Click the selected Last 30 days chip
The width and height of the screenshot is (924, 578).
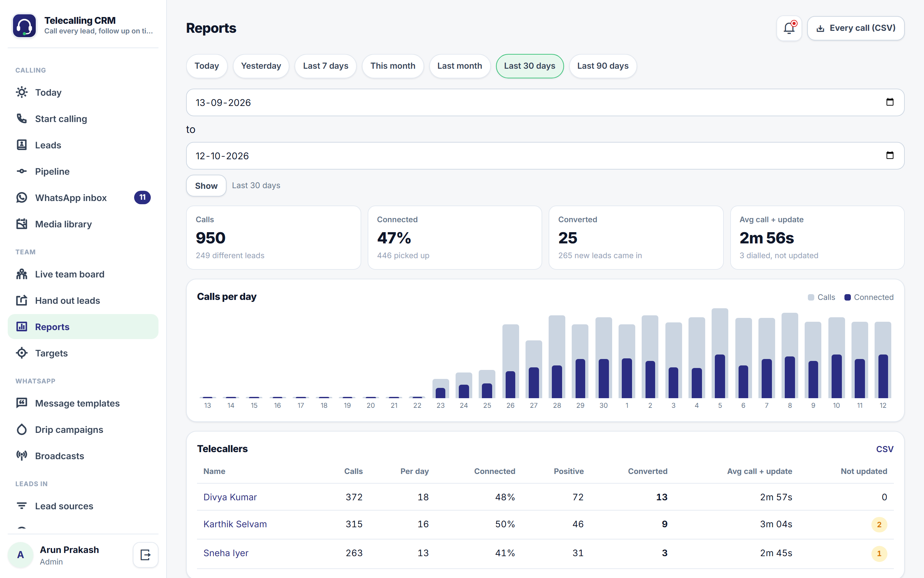530,66
